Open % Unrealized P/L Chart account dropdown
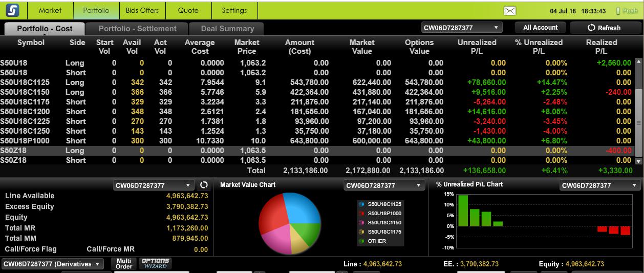Viewport: 644px width, 273px height. [600, 185]
